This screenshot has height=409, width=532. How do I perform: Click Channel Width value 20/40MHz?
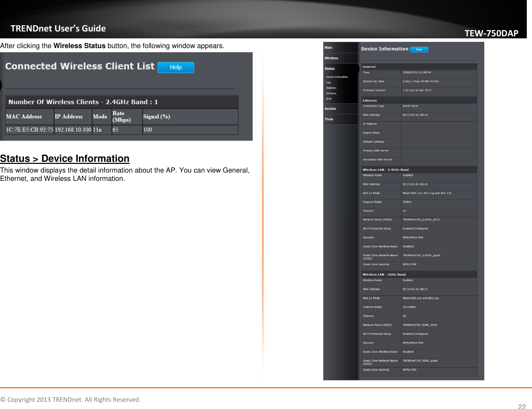click(409, 307)
